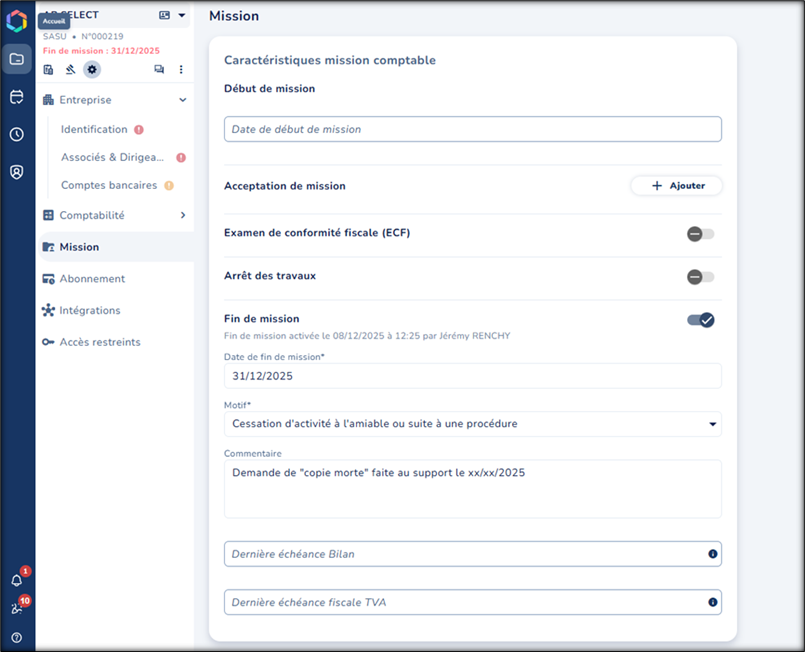Open the Abonnement menu item

[92, 279]
